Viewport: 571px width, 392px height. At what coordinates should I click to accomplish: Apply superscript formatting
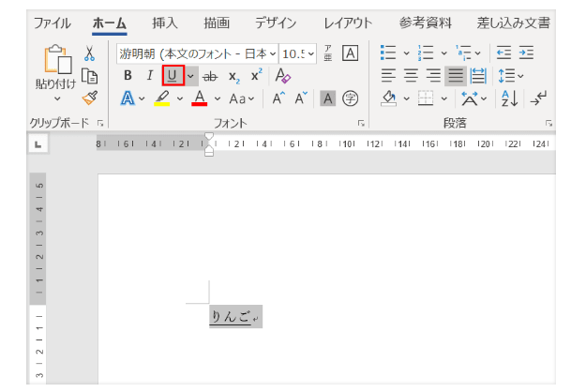(256, 76)
